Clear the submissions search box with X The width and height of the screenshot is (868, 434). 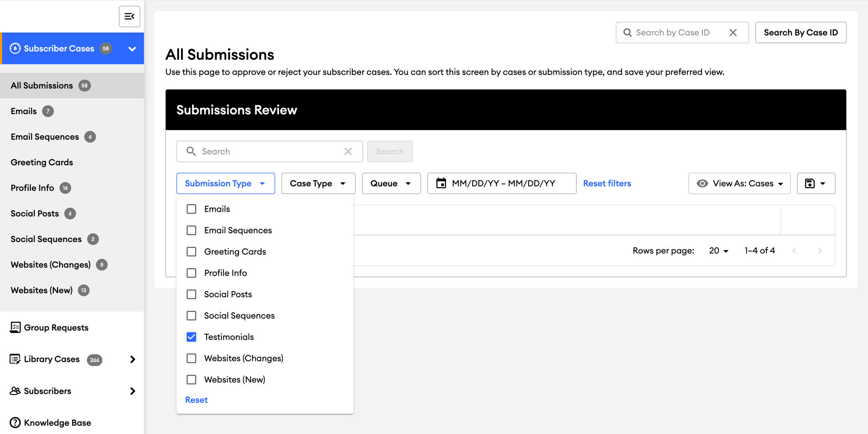pos(348,151)
